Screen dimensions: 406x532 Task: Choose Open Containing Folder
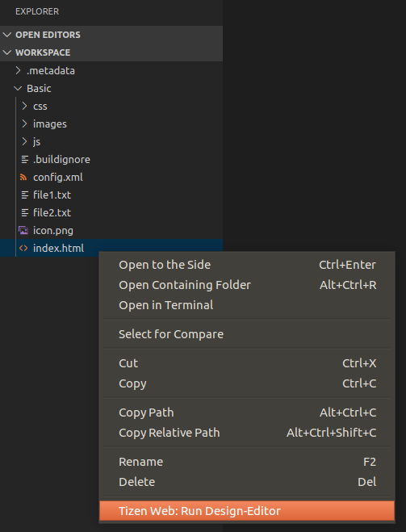tap(247, 285)
